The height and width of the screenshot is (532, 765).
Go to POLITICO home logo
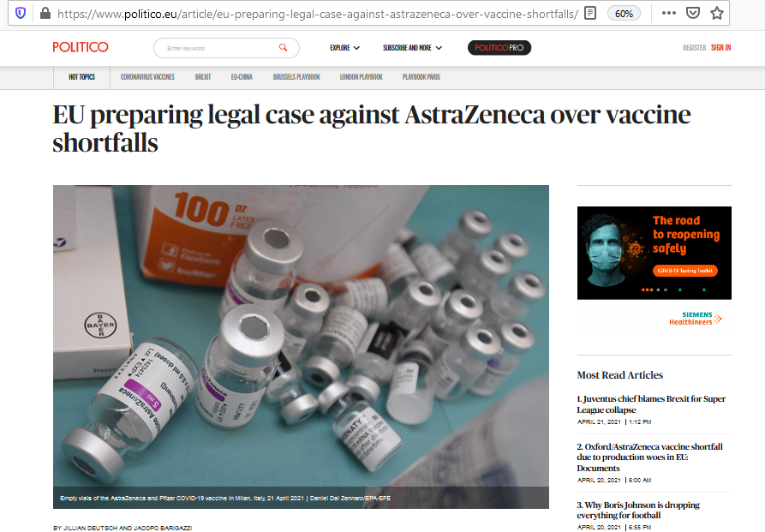click(x=81, y=47)
